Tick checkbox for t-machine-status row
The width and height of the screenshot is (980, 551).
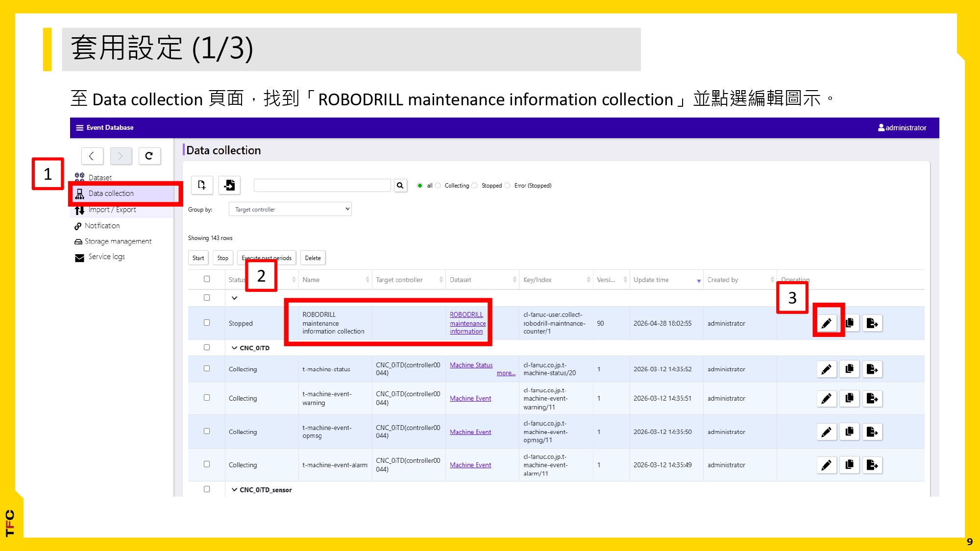click(x=207, y=368)
